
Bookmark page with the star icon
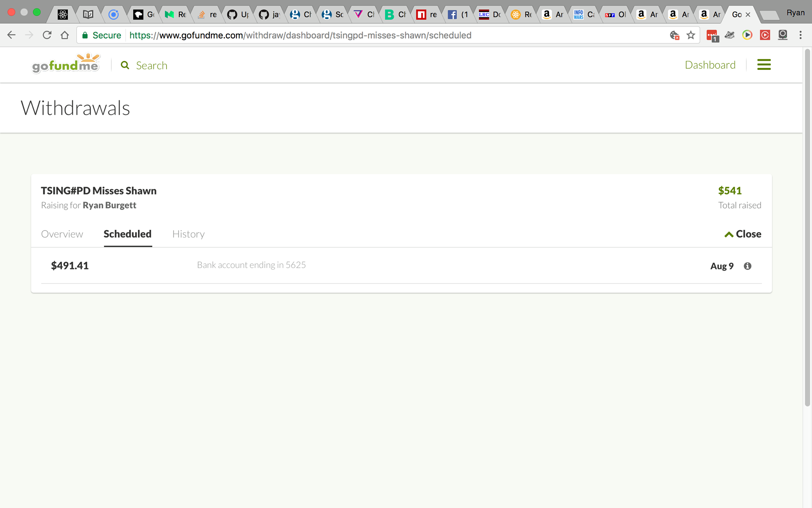click(x=691, y=35)
